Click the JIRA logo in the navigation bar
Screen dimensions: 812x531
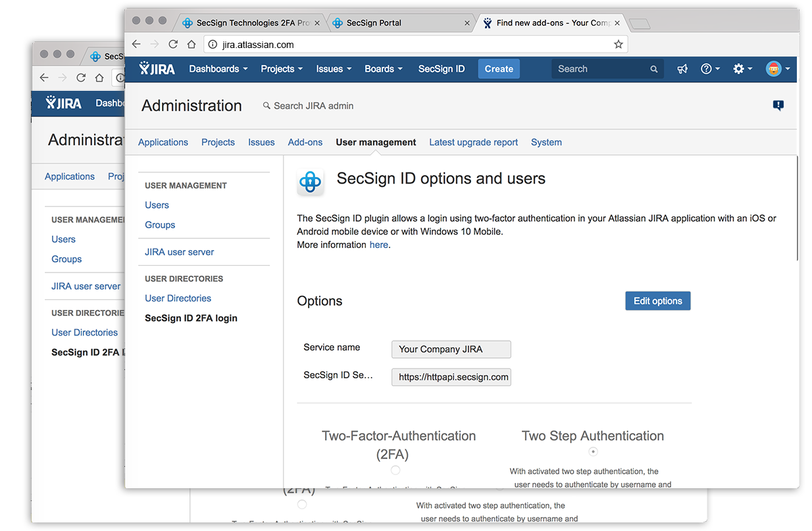click(x=157, y=68)
